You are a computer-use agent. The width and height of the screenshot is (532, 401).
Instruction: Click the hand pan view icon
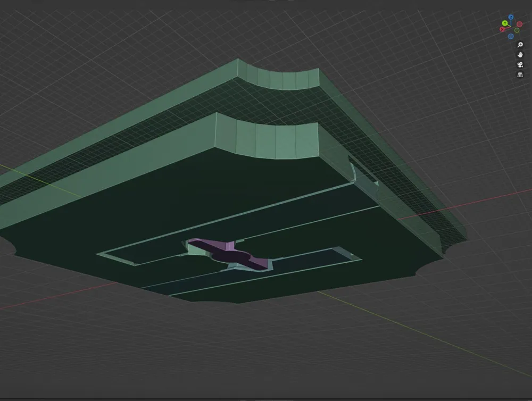(520, 55)
